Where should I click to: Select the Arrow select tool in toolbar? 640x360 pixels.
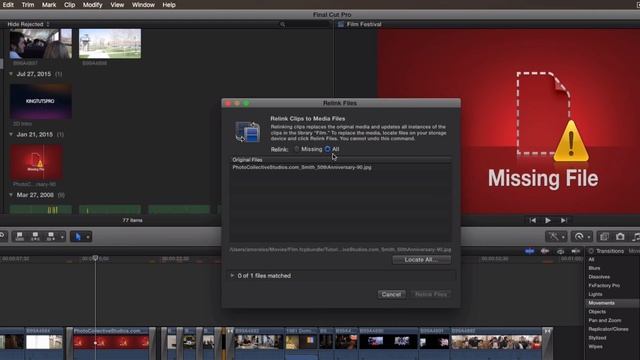78,236
